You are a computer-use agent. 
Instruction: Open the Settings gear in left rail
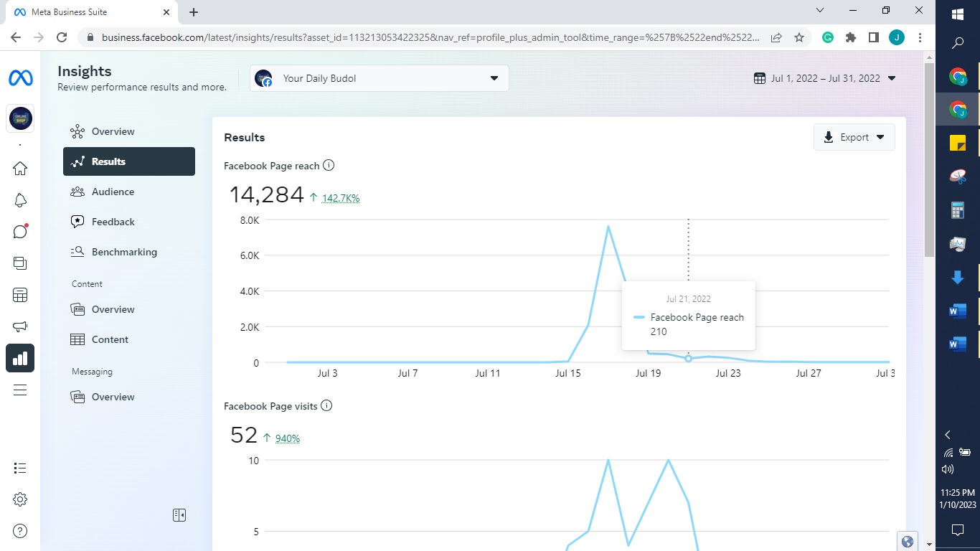point(20,499)
